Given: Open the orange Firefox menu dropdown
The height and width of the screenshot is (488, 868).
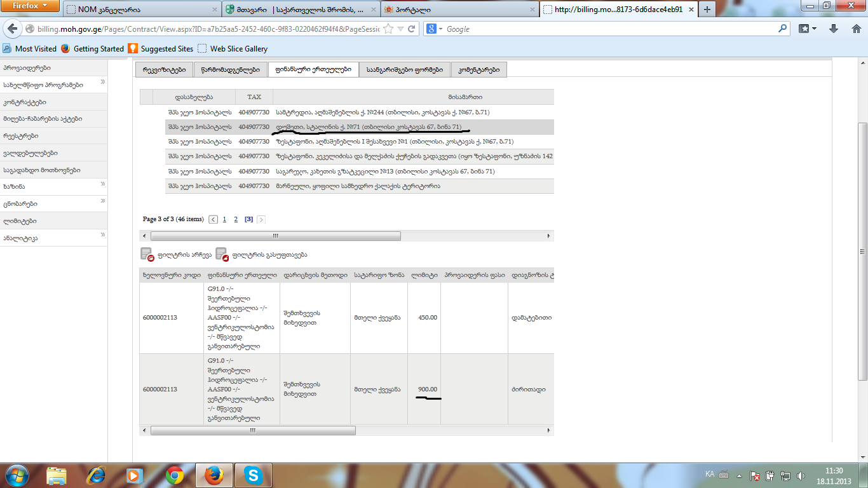Looking at the screenshot, I should tap(30, 6).
